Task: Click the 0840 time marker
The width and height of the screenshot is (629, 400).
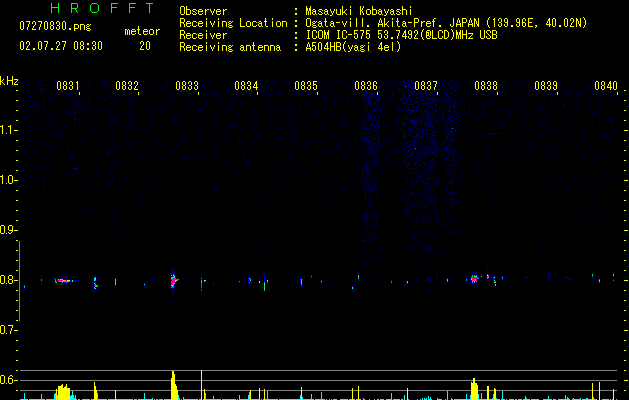Action: (x=606, y=86)
